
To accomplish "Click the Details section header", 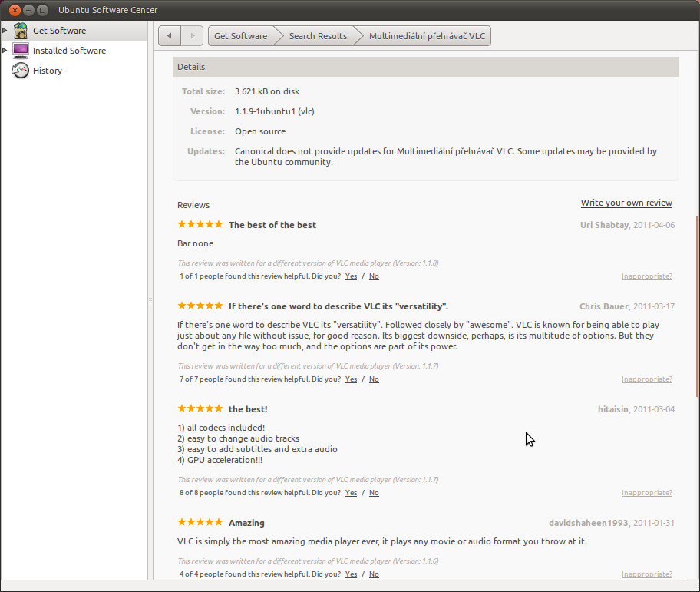I will [426, 67].
